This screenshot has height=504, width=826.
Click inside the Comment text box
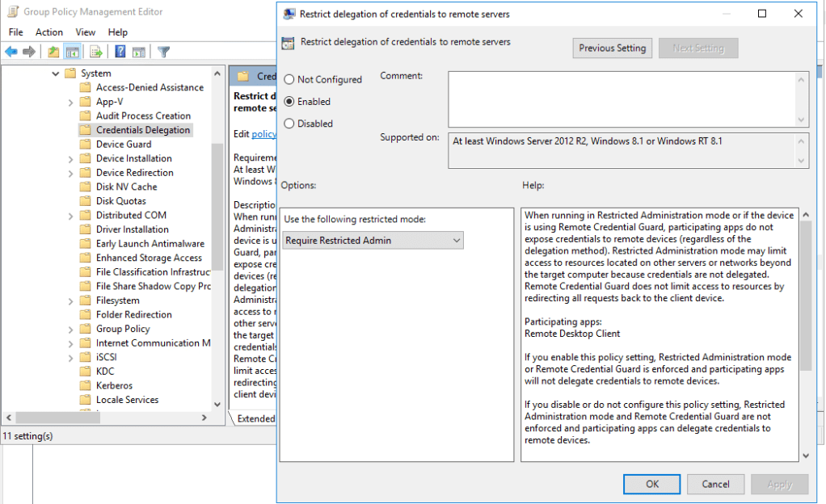[x=622, y=99]
